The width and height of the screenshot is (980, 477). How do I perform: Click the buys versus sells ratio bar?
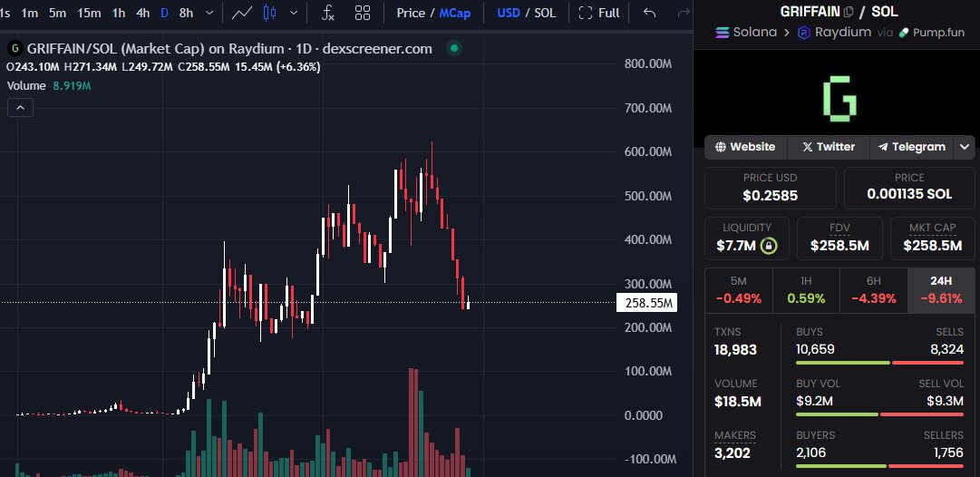point(880,363)
